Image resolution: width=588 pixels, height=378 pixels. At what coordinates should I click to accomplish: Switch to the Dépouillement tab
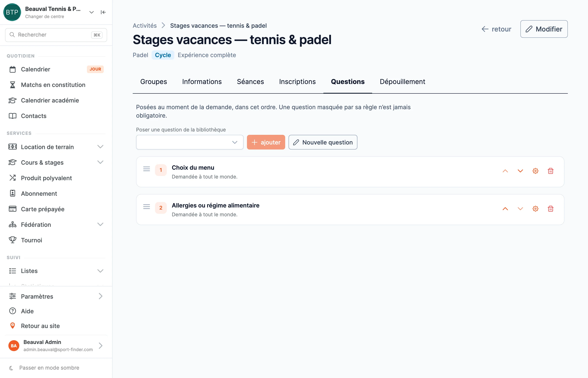point(402,82)
